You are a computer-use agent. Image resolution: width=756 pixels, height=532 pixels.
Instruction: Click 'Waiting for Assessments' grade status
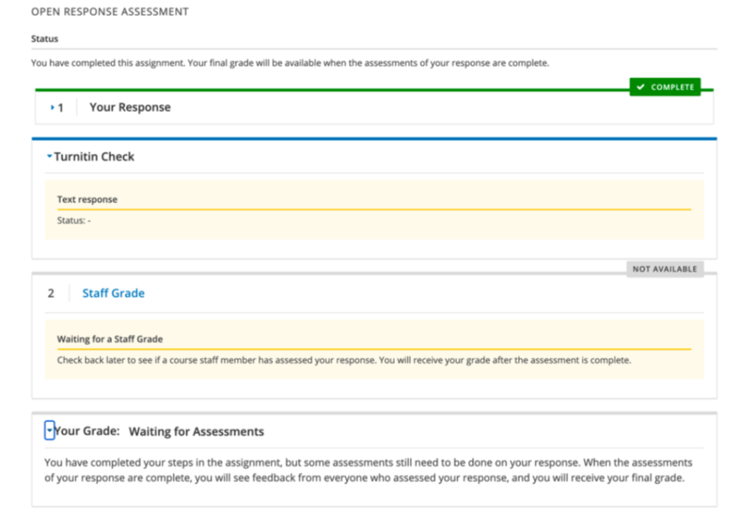(196, 432)
